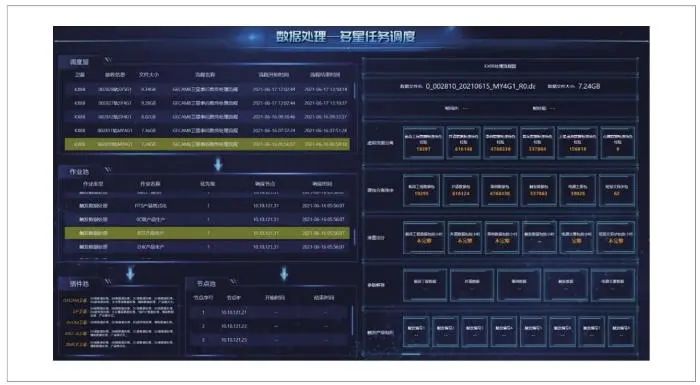Select the 作业池 panel tab
The width and height of the screenshot is (700, 385).
[x=79, y=172]
